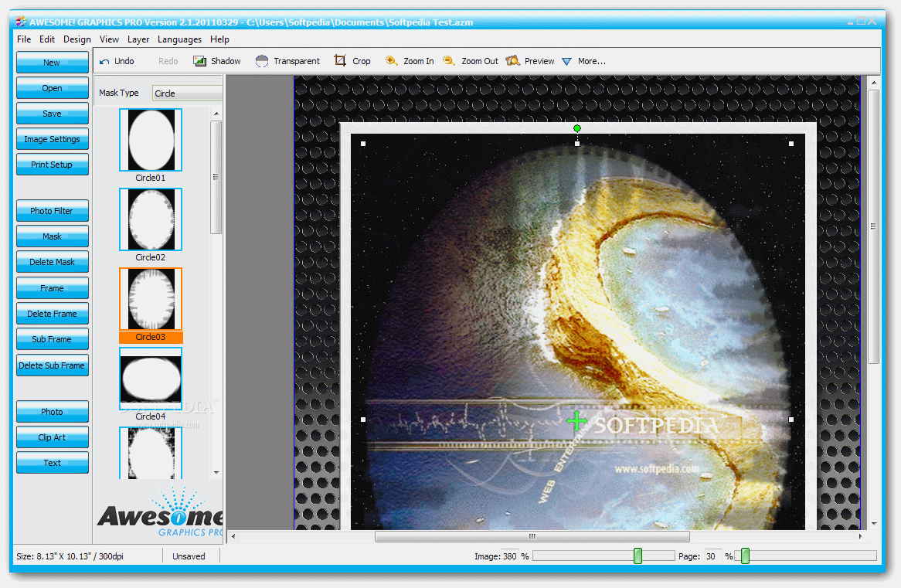The height and width of the screenshot is (588, 901).
Task: Open the View menu
Action: click(109, 39)
